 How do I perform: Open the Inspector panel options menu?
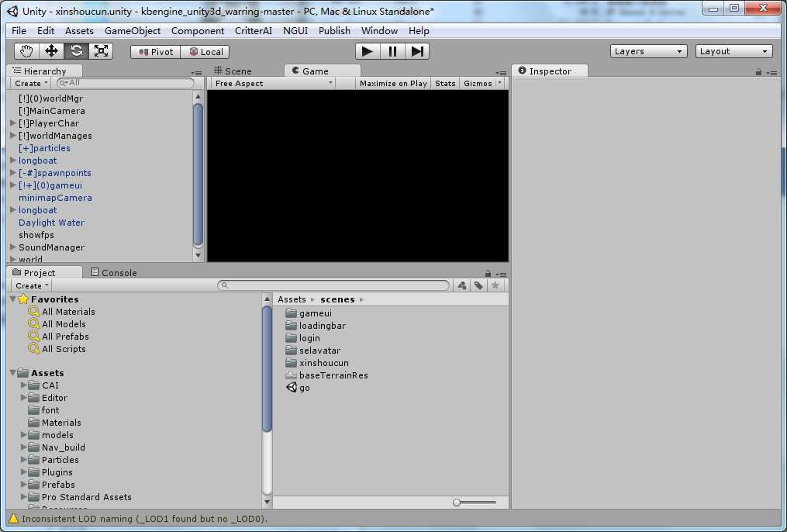(x=772, y=73)
